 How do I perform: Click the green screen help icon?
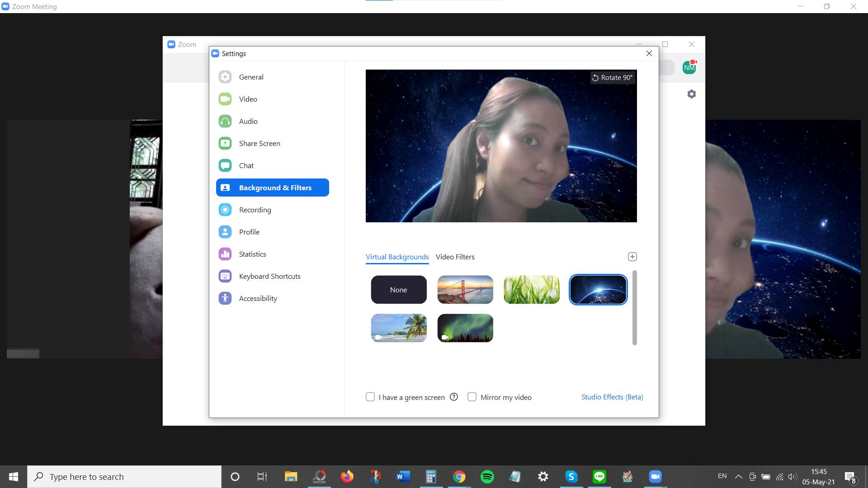click(x=454, y=397)
